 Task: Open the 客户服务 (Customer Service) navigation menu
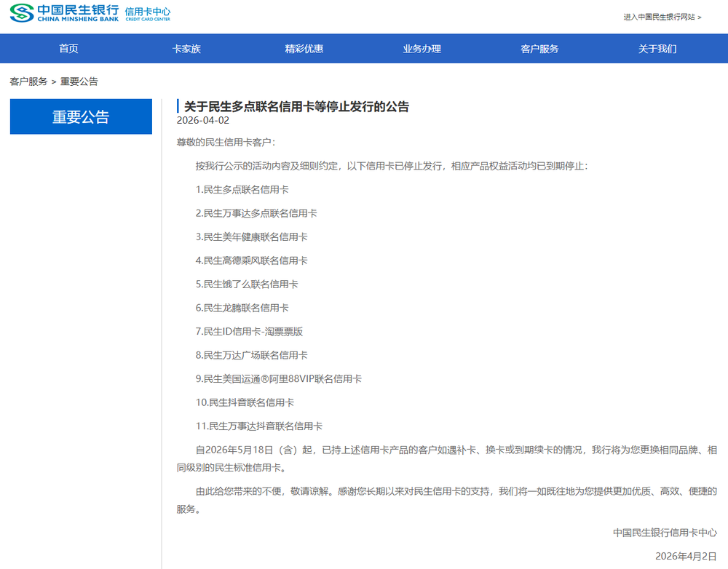[x=537, y=48]
